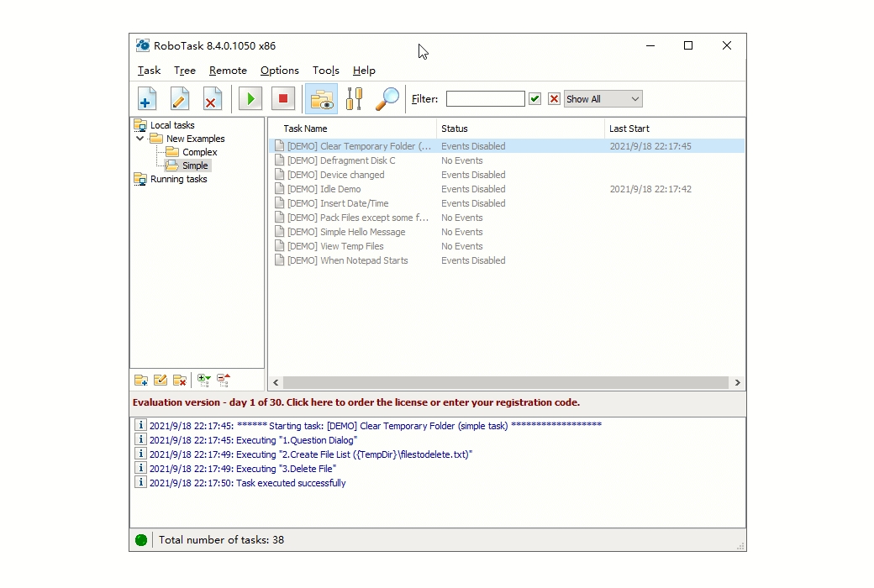The height and width of the screenshot is (588, 874).
Task: Click the New Task icon with plus sign
Action: tap(147, 99)
